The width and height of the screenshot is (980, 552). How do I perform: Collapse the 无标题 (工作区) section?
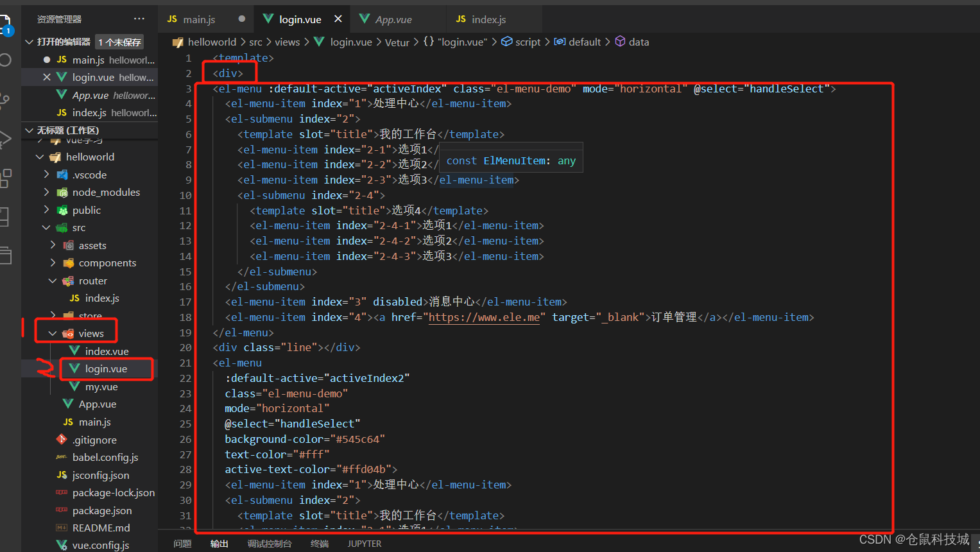click(29, 130)
